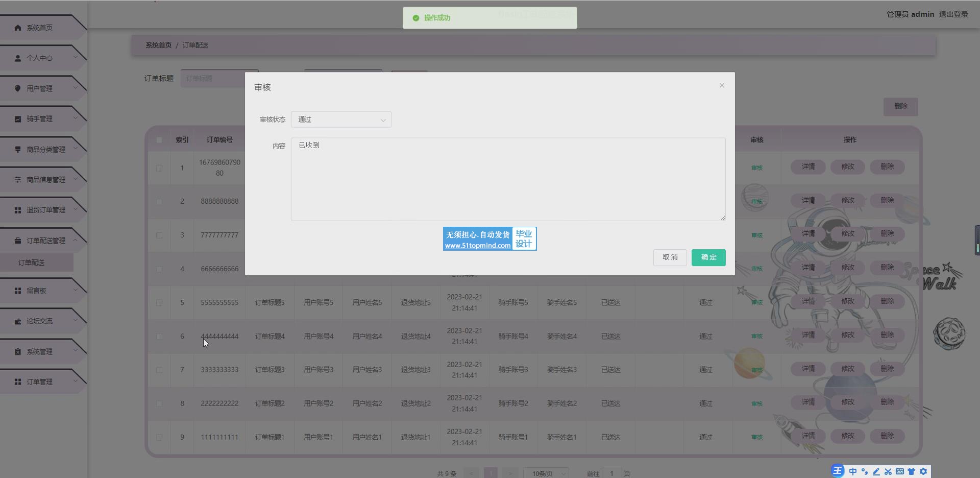Viewport: 980px width, 478px height.
Task: Click pagination page 1 button
Action: tap(491, 473)
